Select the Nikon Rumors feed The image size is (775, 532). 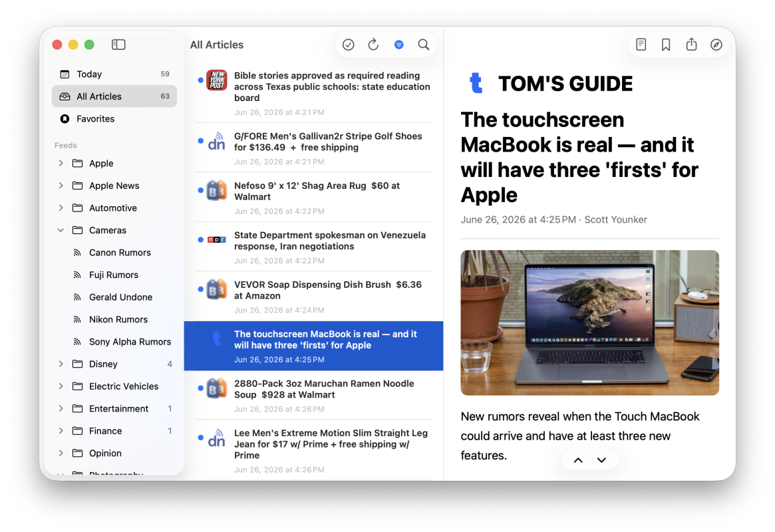114,319
